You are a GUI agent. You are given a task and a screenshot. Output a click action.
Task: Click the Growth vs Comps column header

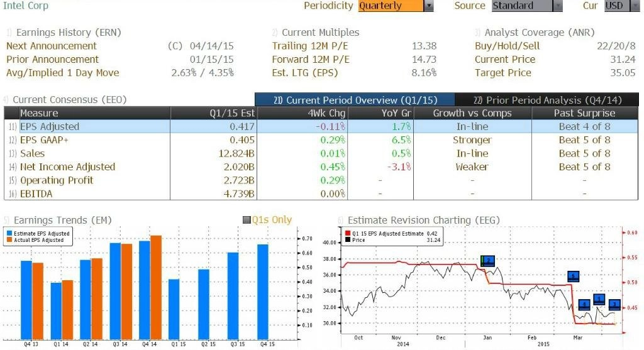472,113
